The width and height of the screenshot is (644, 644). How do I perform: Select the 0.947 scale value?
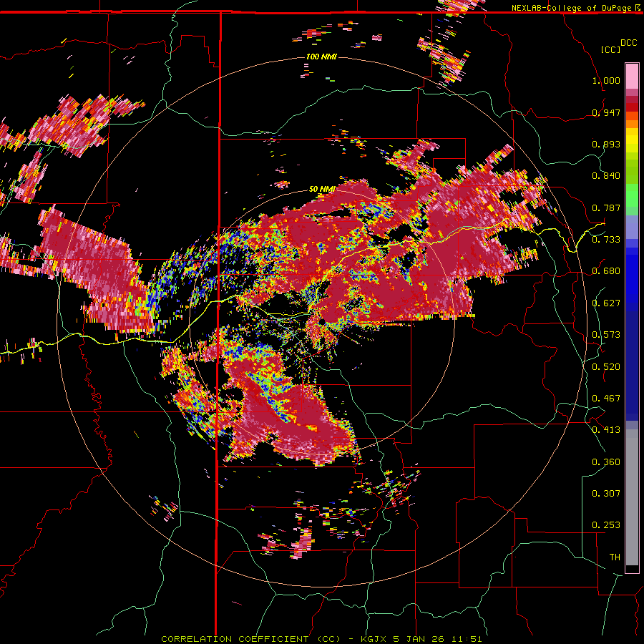pyautogui.click(x=606, y=112)
